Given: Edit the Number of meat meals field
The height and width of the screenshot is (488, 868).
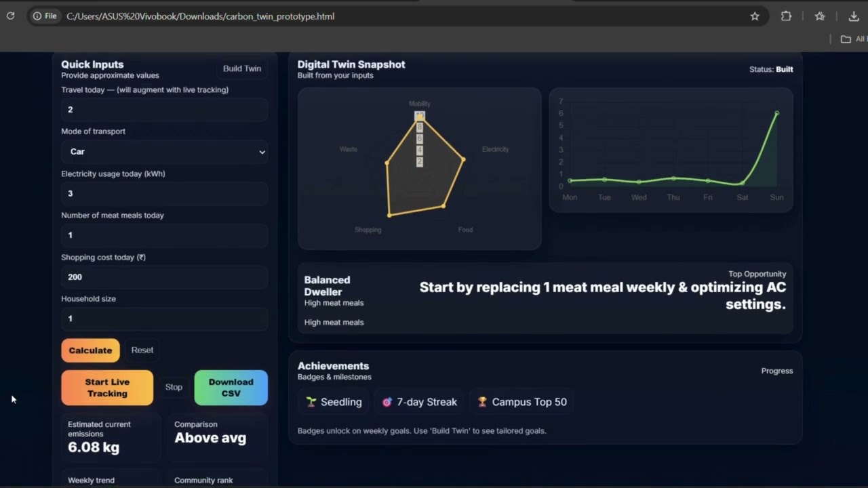Looking at the screenshot, I should 164,235.
